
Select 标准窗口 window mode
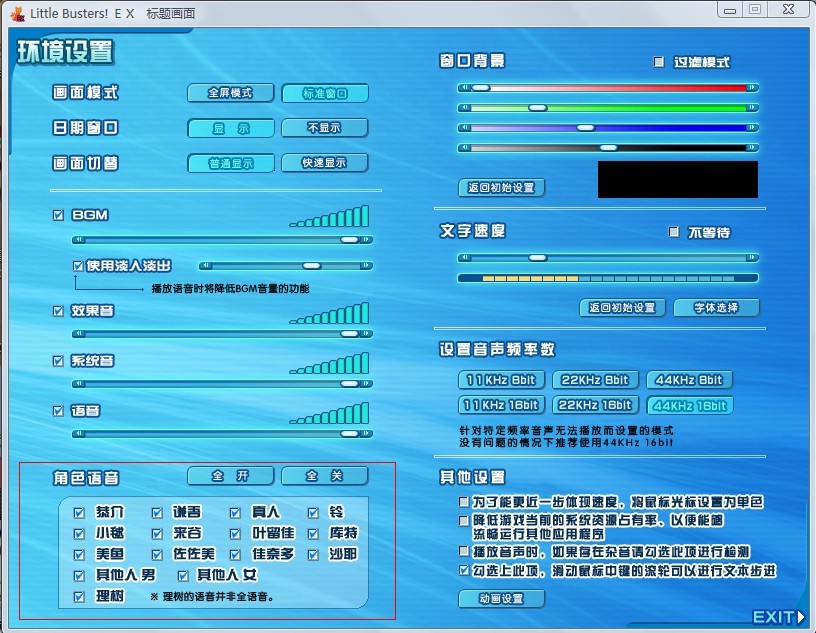(x=325, y=94)
